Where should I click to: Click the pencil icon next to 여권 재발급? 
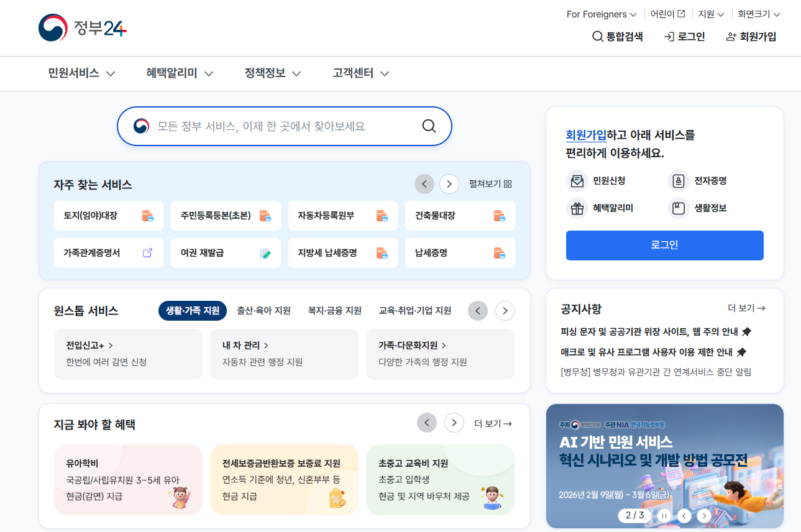tap(264, 252)
